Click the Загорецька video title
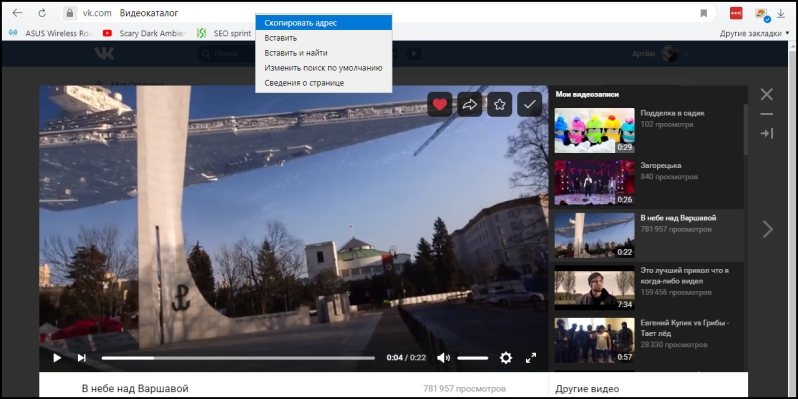 coord(661,165)
